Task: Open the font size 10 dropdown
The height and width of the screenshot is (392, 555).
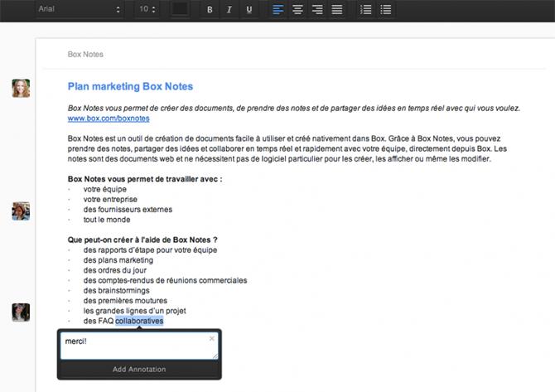Action: (147, 9)
